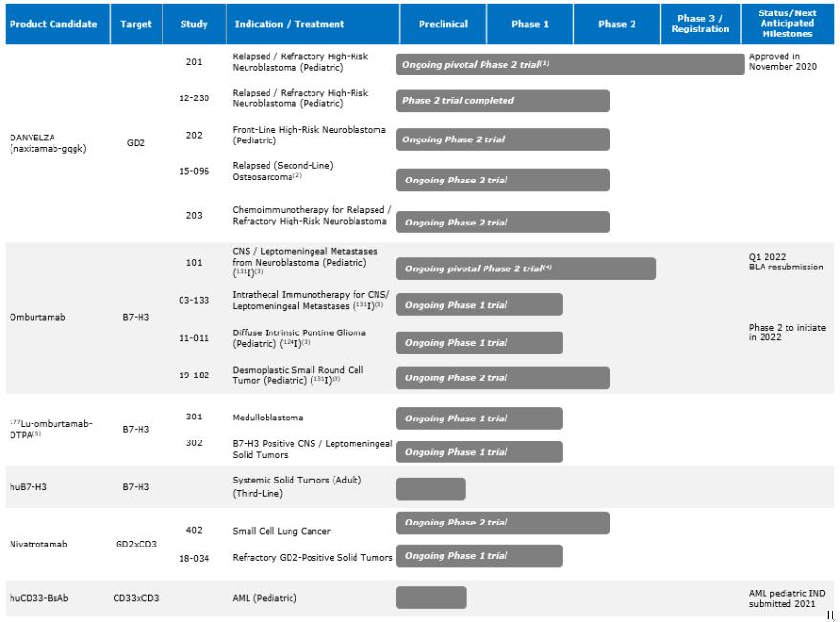840x622 pixels.
Task: Click the Ongoing Phase 2 trial bar for study 202
Action: tap(503, 139)
